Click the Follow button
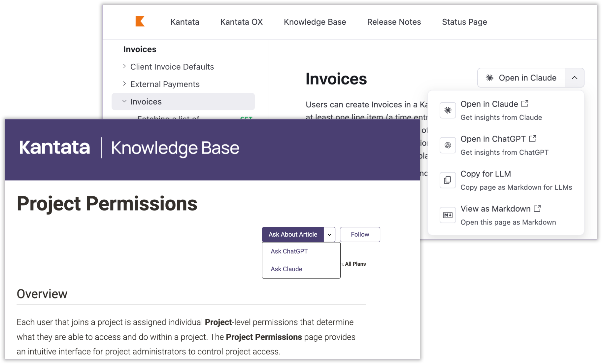 click(360, 235)
